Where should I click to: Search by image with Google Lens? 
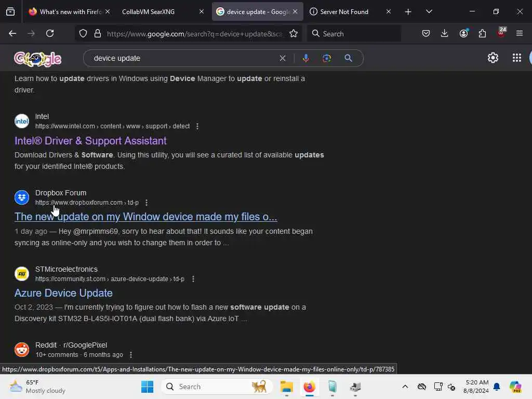click(326, 58)
